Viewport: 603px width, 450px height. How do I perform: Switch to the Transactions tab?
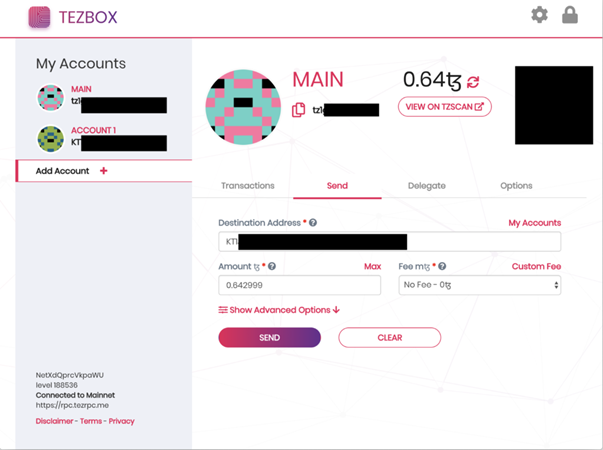pyautogui.click(x=248, y=186)
